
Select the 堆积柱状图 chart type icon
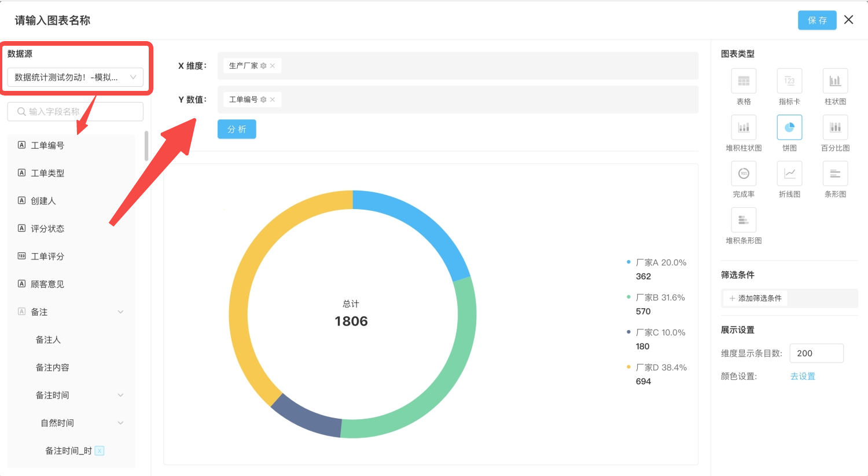(x=744, y=127)
